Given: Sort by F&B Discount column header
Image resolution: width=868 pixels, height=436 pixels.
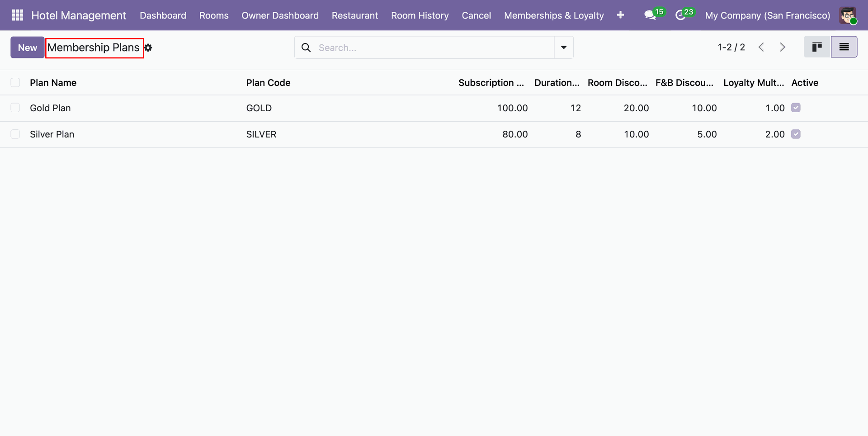Looking at the screenshot, I should tap(684, 83).
